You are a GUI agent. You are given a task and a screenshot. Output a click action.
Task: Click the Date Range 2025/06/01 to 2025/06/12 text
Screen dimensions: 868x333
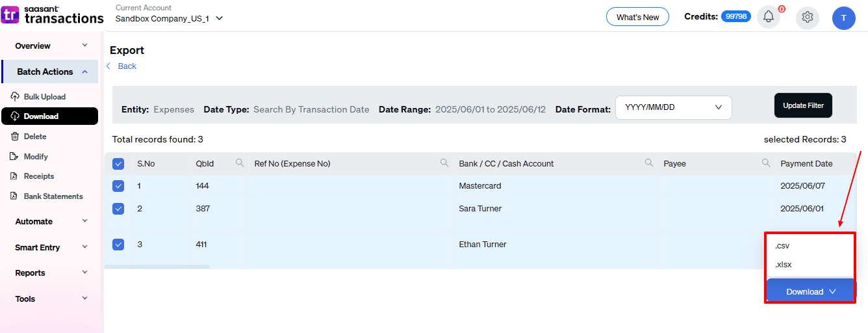click(491, 109)
